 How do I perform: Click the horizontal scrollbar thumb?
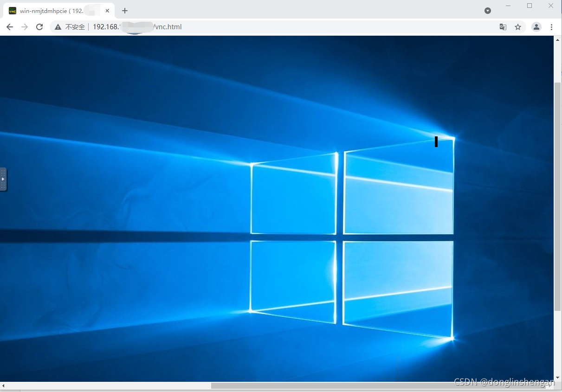tap(378, 386)
